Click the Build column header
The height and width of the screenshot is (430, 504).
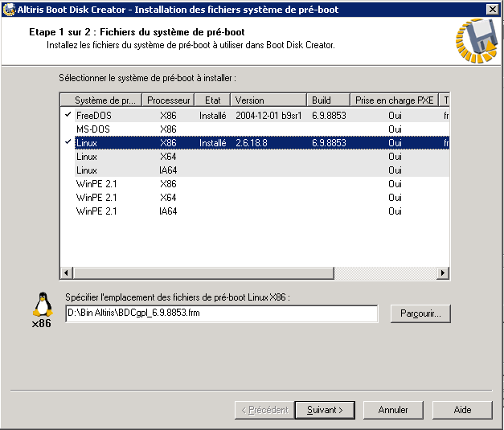328,100
